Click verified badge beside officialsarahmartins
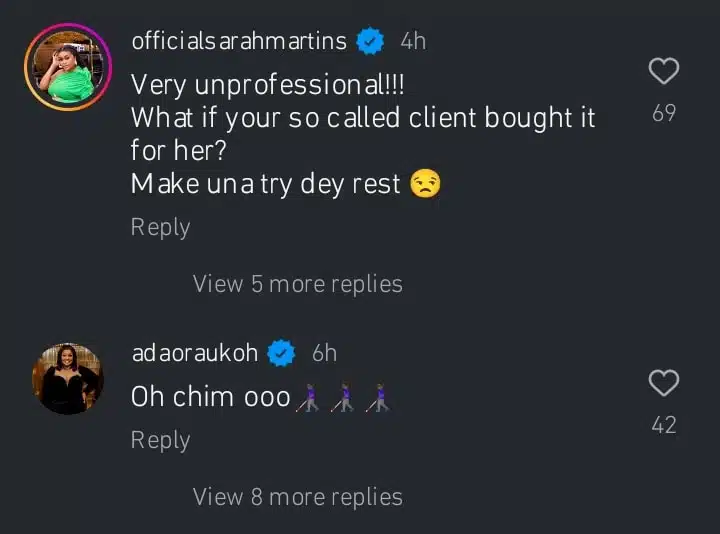Image resolution: width=720 pixels, height=534 pixels. point(371,41)
